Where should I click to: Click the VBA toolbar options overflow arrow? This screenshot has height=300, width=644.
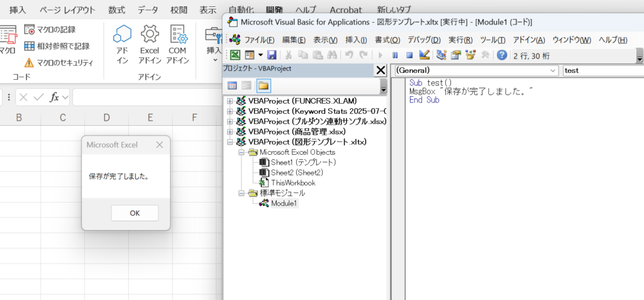[640, 57]
